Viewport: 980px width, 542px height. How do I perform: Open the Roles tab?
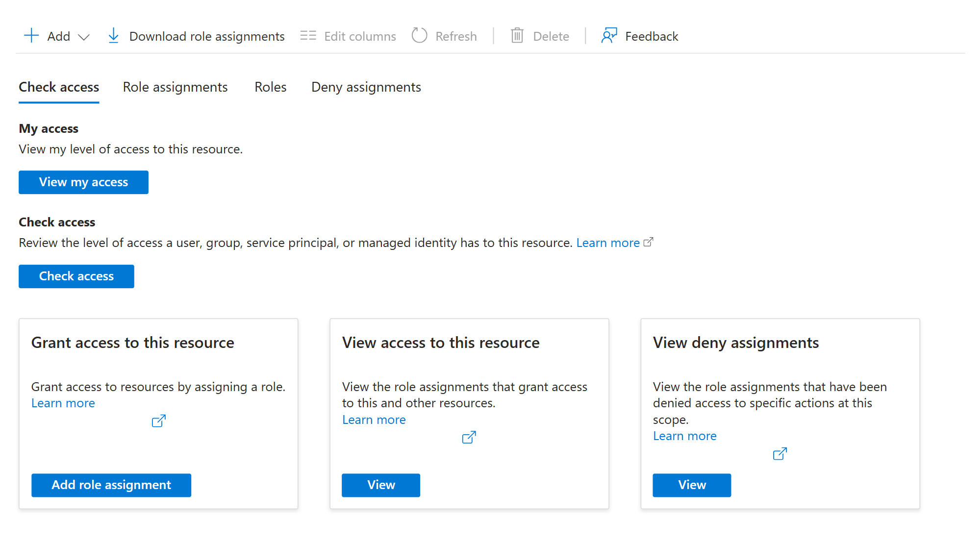[x=271, y=87]
